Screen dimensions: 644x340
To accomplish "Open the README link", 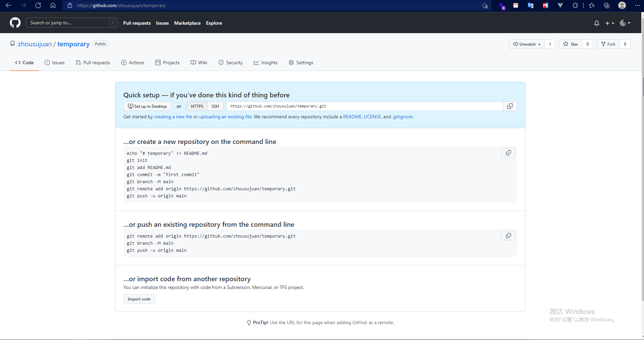I will (352, 117).
